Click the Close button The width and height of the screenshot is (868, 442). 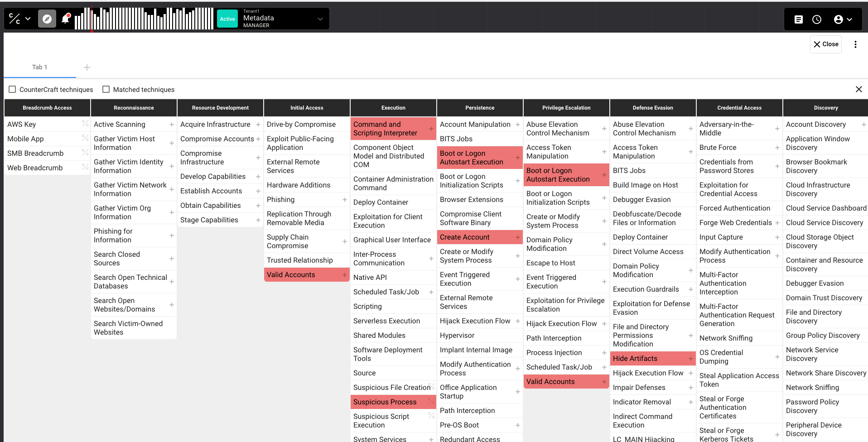coord(826,44)
